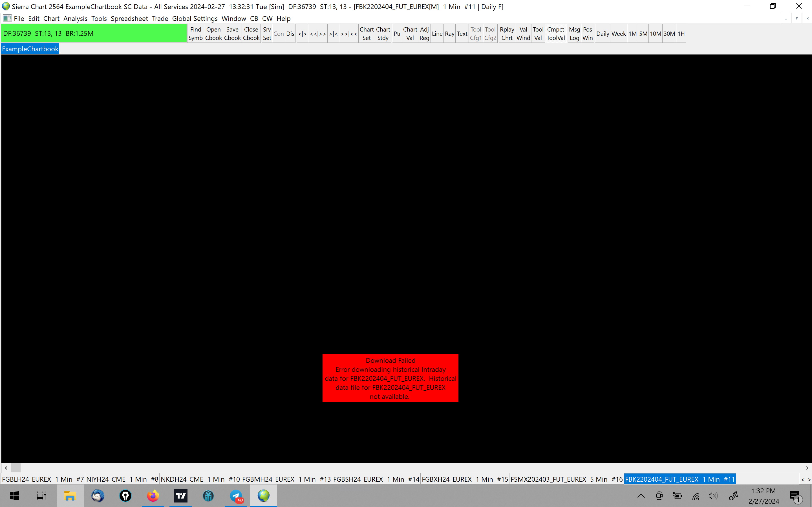
Task: Click right arrow of horizontal chart scrollbar
Action: (x=807, y=468)
